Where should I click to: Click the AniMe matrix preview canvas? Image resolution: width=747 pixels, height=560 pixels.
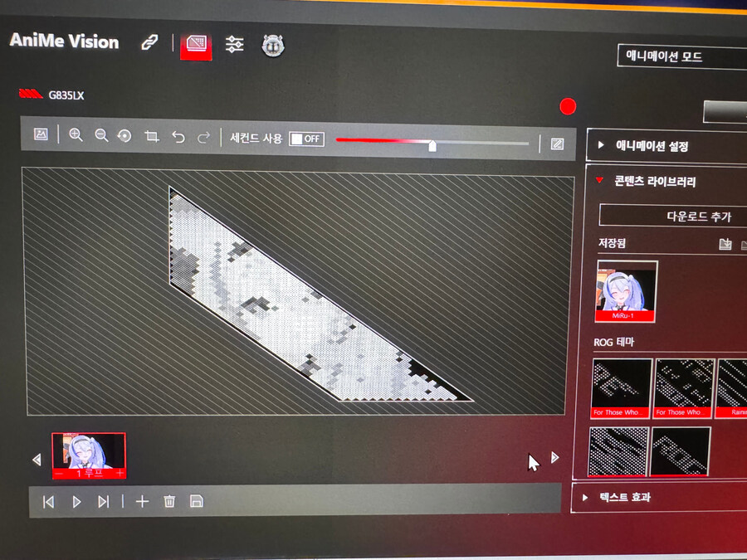298,291
